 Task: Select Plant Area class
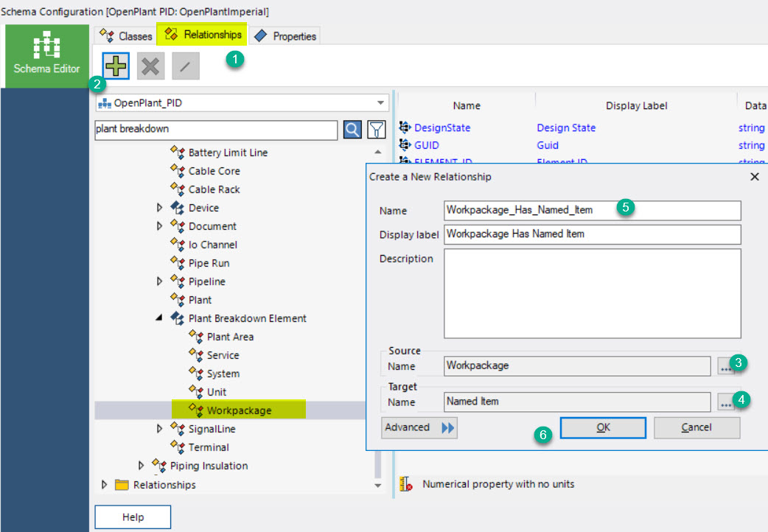(x=230, y=337)
